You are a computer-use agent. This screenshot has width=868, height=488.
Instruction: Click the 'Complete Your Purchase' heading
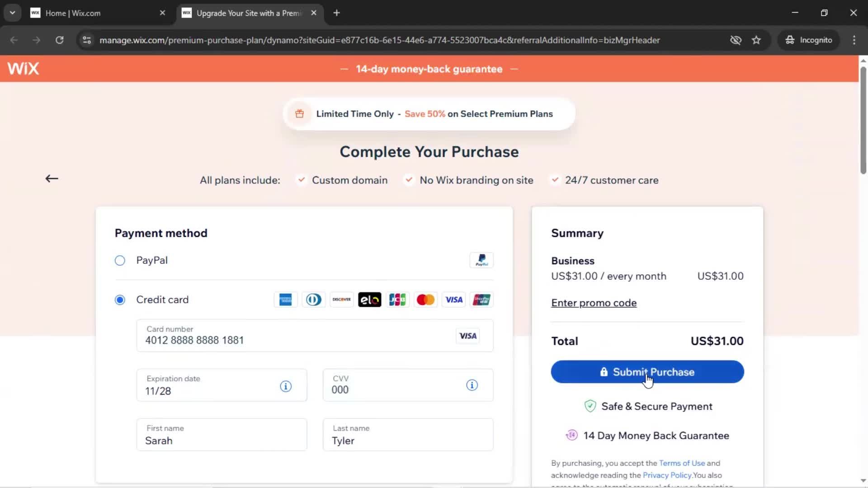click(x=429, y=152)
